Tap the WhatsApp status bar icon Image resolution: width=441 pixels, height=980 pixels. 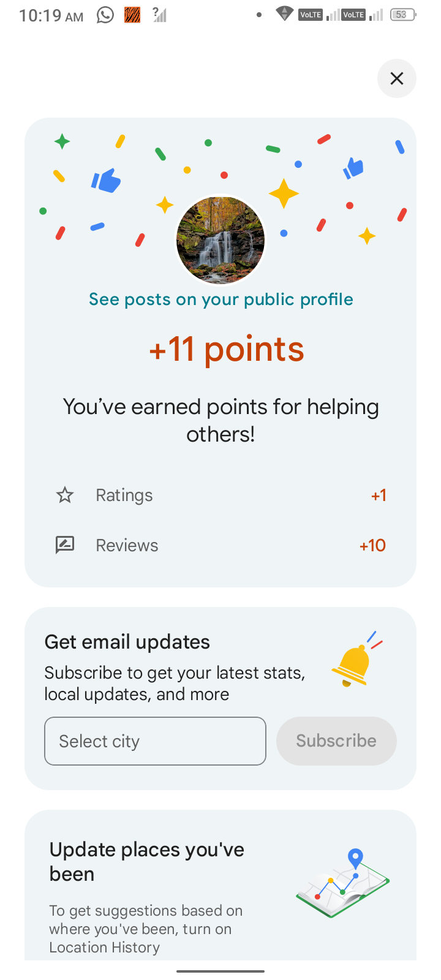point(105,15)
